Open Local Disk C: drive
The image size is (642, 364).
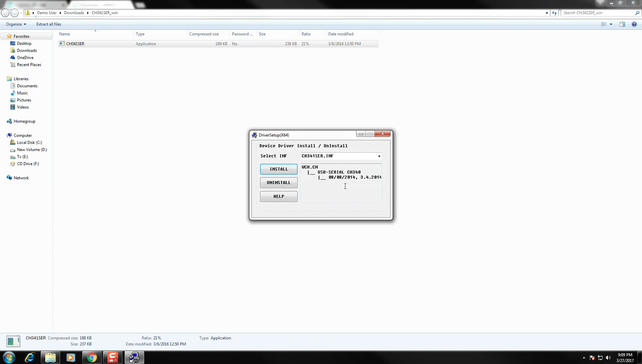coord(29,142)
